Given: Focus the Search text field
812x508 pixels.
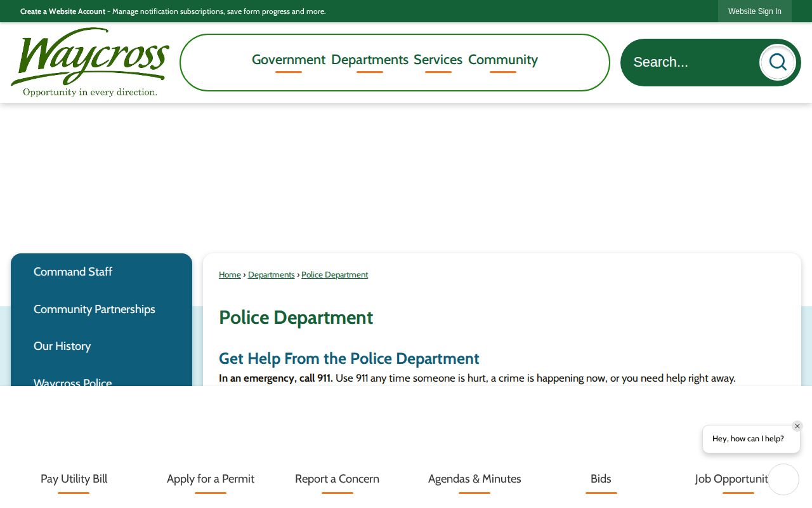Looking at the screenshot, I should (x=691, y=62).
